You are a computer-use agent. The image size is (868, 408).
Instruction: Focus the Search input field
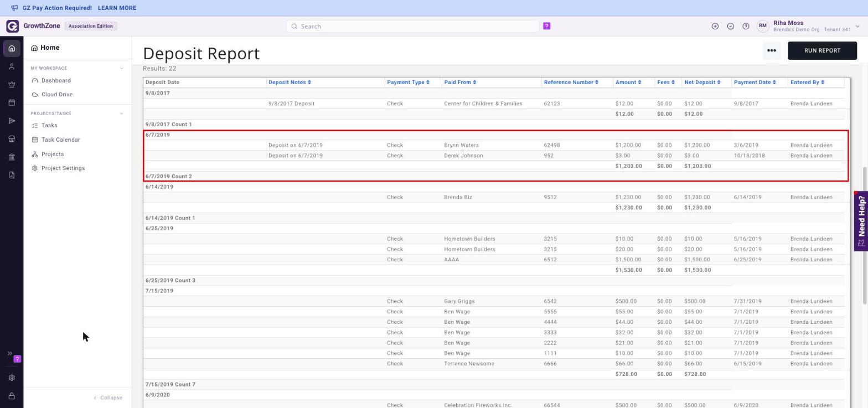pos(412,26)
